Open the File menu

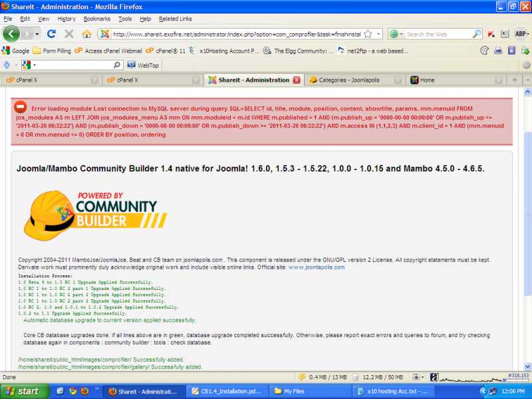click(7, 19)
